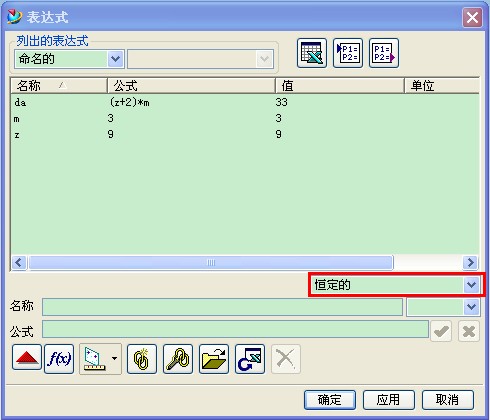Select the m expression row

coord(245,118)
